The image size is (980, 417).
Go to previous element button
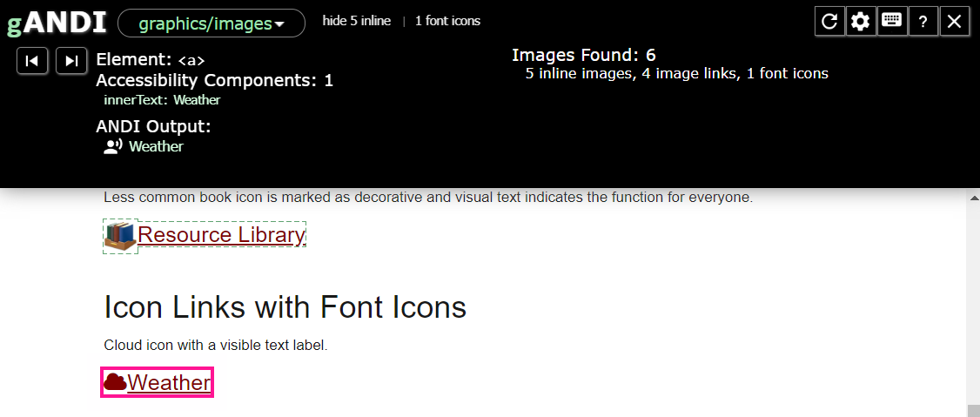32,60
